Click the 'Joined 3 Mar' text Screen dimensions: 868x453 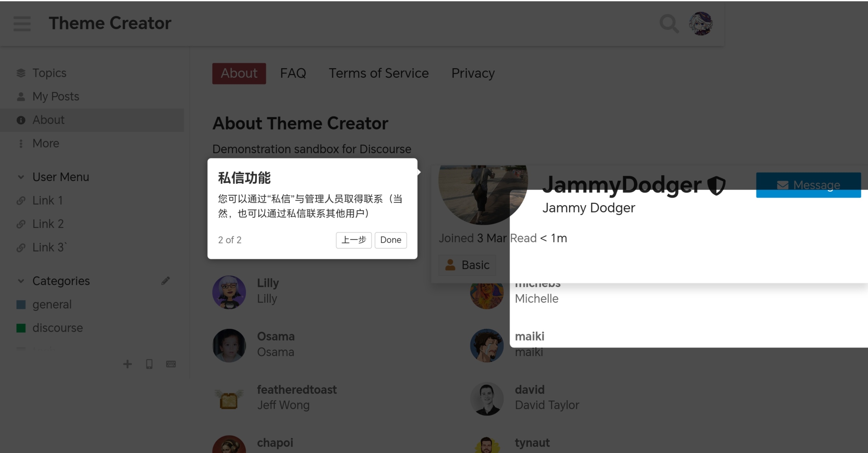pos(473,238)
